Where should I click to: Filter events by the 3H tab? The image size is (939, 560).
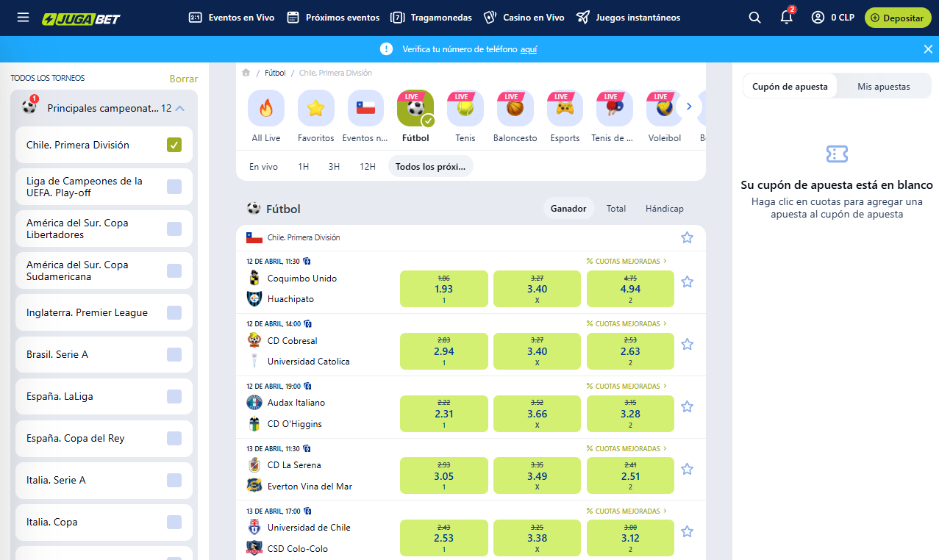pos(334,167)
